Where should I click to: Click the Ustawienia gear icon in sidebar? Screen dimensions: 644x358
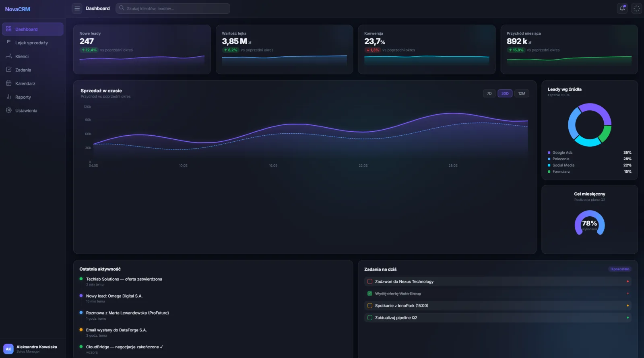[x=9, y=110]
